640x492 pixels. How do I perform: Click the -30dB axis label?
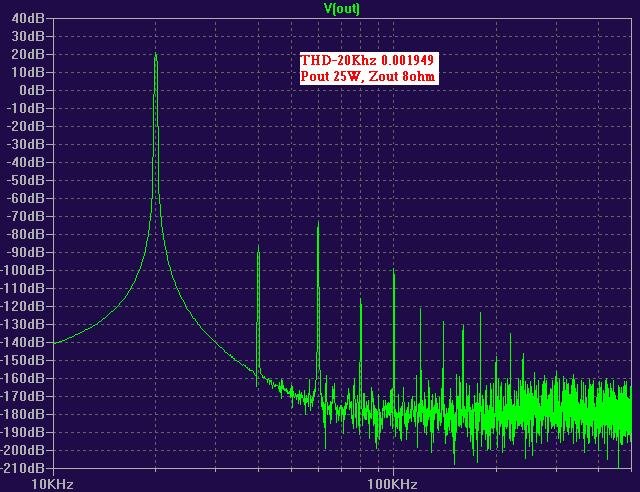coord(26,144)
